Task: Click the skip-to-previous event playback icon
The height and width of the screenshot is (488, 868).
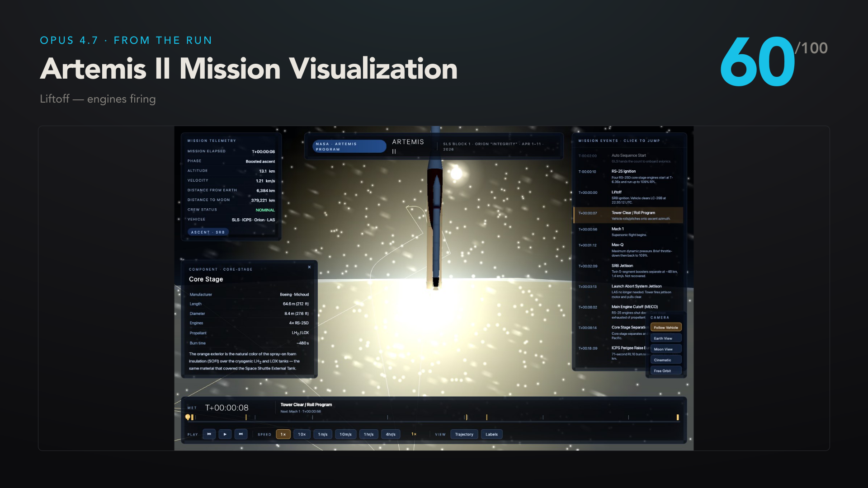Action: [209, 434]
